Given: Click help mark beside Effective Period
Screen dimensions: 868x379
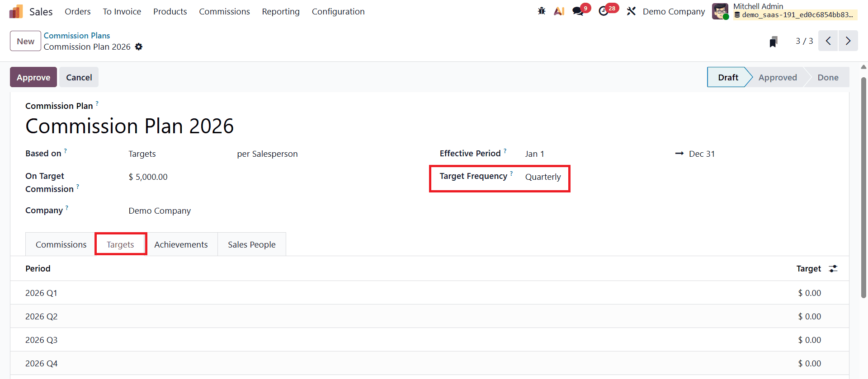Looking at the screenshot, I should pyautogui.click(x=505, y=151).
